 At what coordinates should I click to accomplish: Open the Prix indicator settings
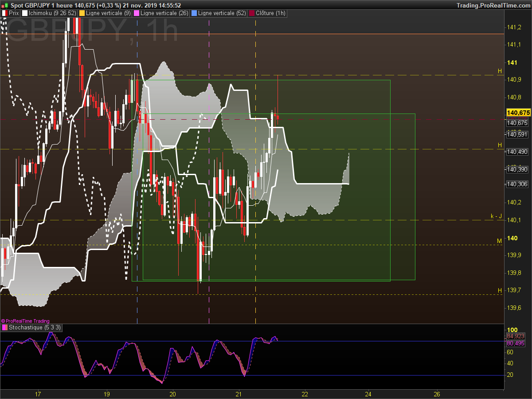[x=14, y=13]
